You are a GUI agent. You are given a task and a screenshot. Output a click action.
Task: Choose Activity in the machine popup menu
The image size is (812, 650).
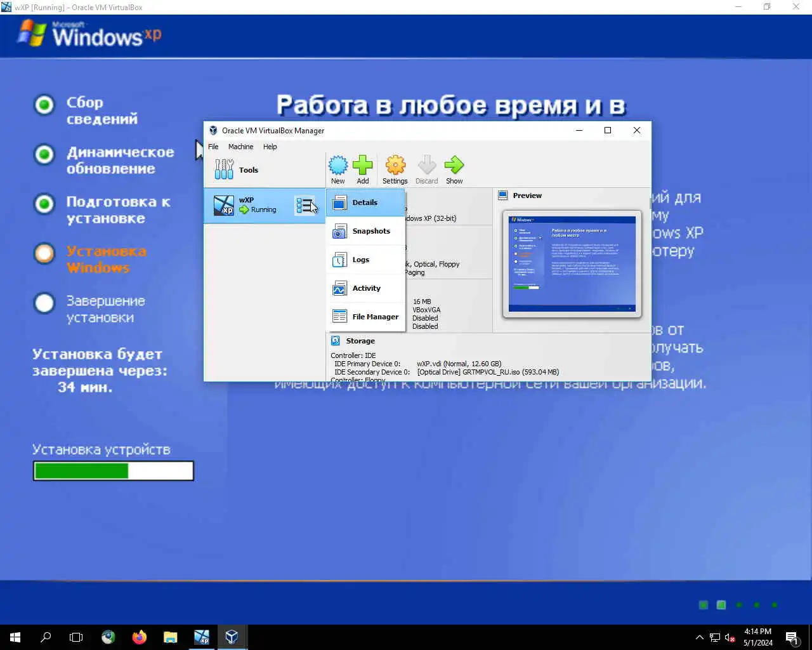point(365,288)
